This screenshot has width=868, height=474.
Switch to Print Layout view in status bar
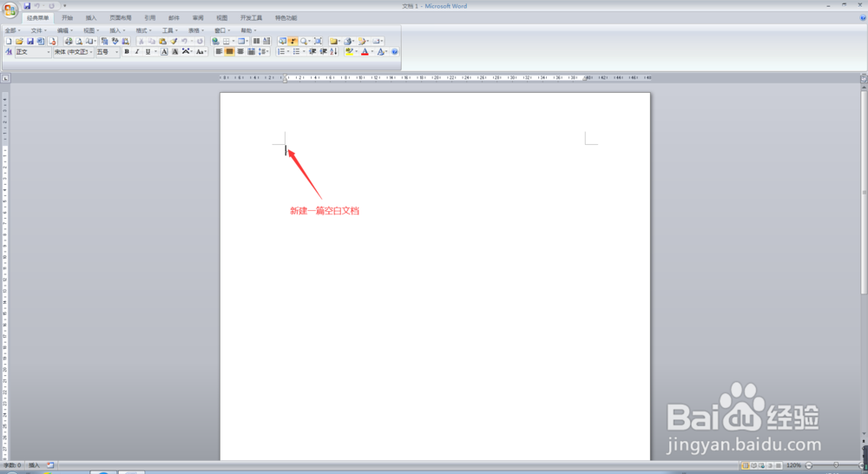coord(745,465)
